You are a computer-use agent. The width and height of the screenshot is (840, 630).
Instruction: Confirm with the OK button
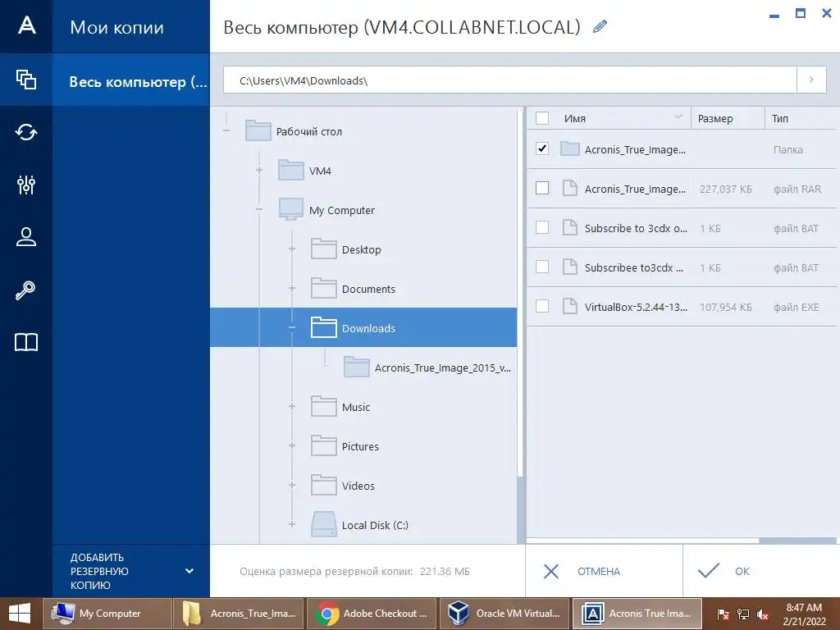[x=761, y=571]
